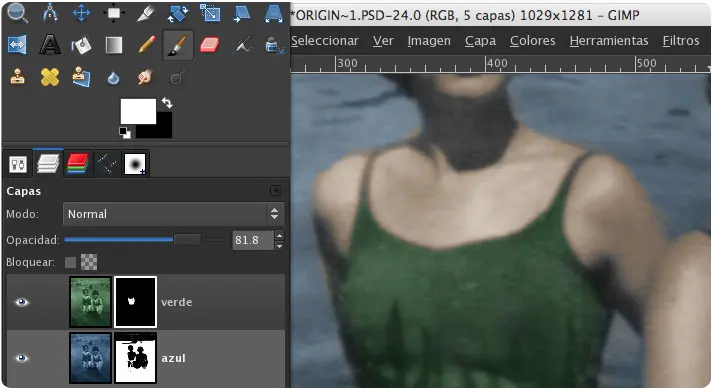Switch to the Channels tab

click(77, 164)
